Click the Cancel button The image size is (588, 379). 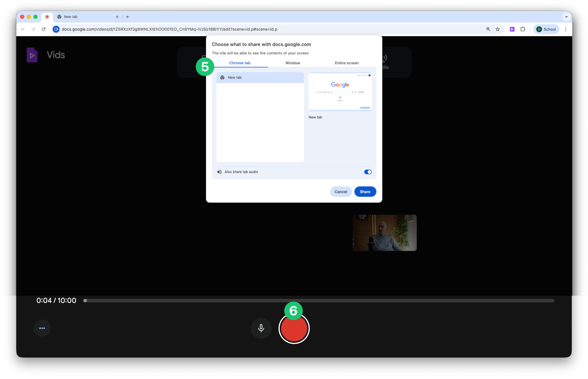tap(341, 192)
